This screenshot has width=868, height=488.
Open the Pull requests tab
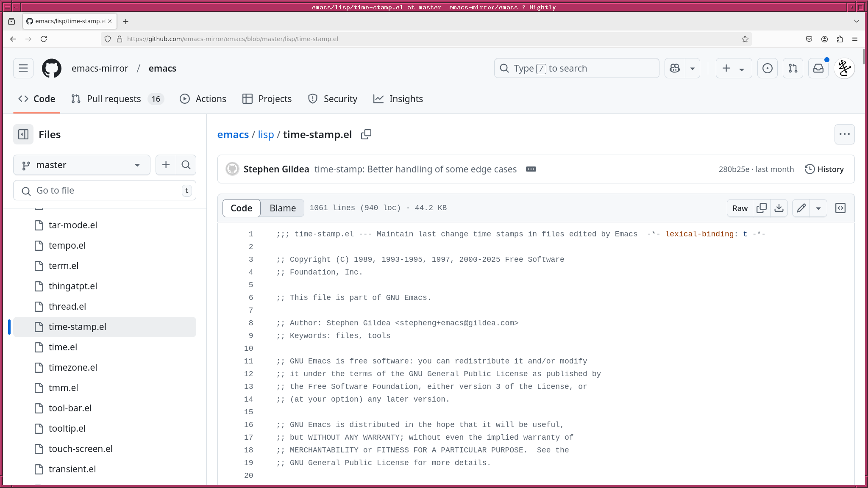click(114, 99)
